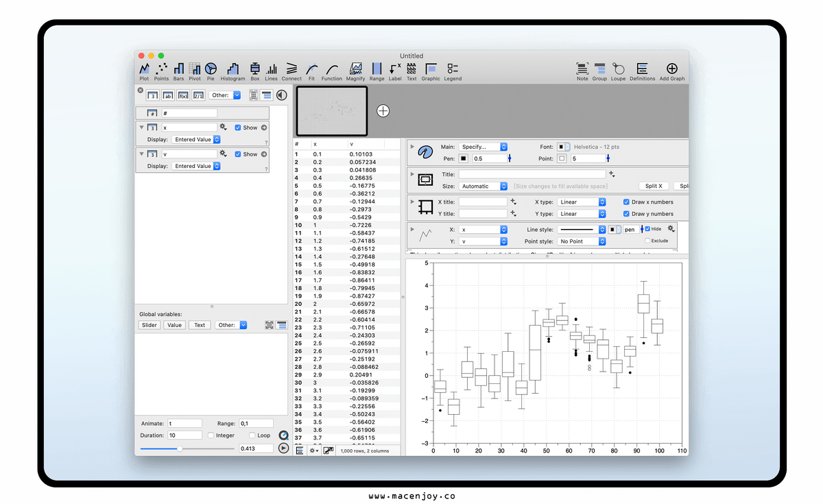This screenshot has height=504, width=823.
Task: Open Display dropdown for column x
Action: tap(196, 139)
